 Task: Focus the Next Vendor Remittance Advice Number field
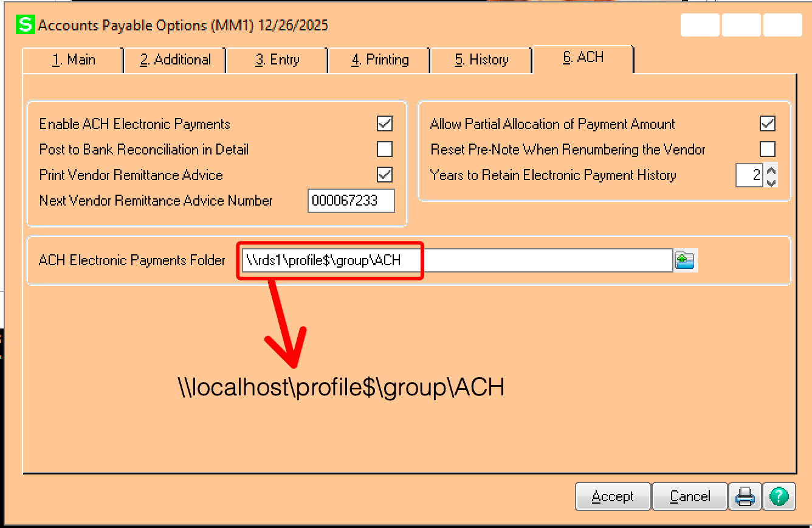[351, 201]
